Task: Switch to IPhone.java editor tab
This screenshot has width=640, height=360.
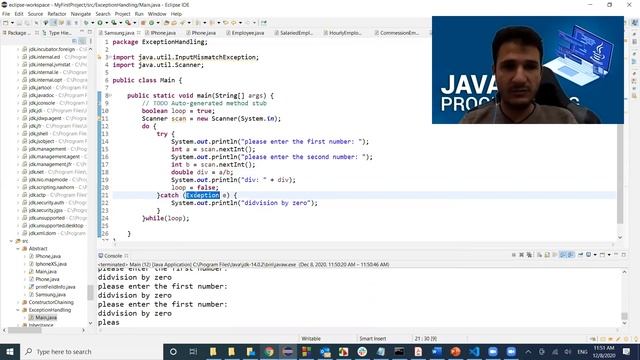Action: coord(160,33)
